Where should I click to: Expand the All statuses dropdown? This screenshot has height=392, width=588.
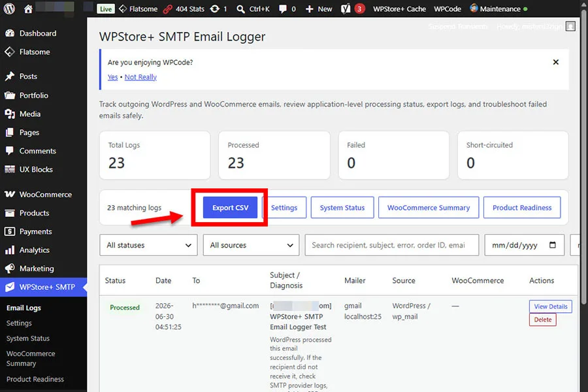click(x=148, y=245)
